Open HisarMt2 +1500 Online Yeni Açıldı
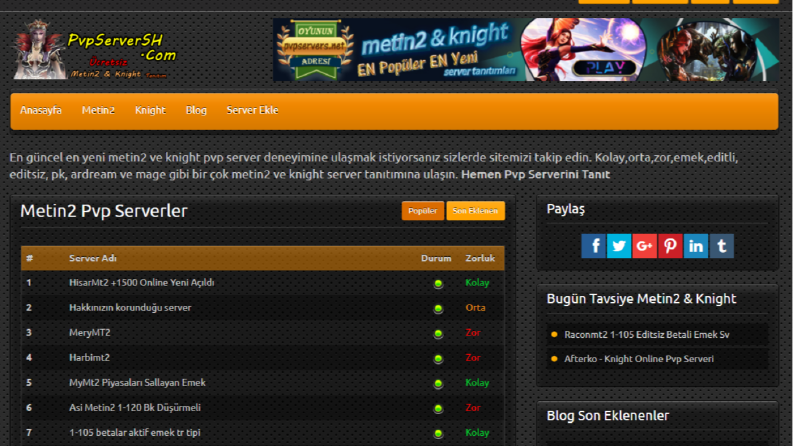The height and width of the screenshot is (446, 793). point(142,283)
